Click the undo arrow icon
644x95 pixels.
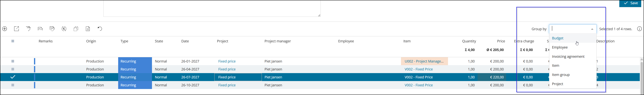click(99, 29)
